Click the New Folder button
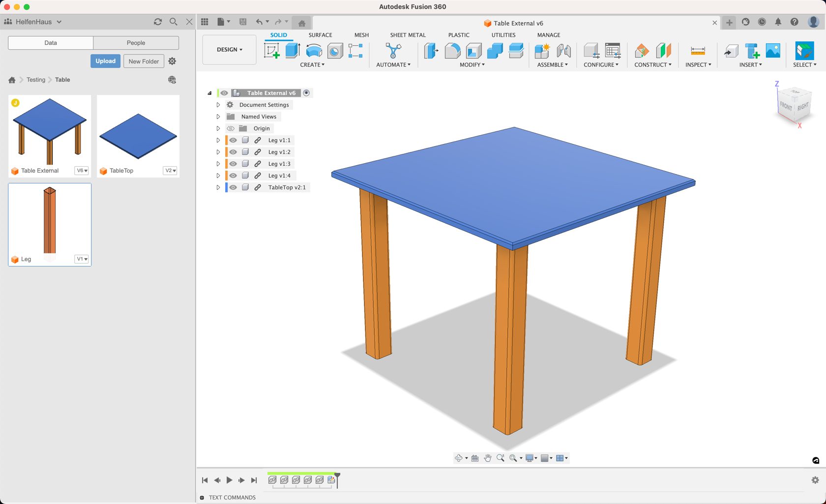Image resolution: width=826 pixels, height=504 pixels. [x=144, y=61]
